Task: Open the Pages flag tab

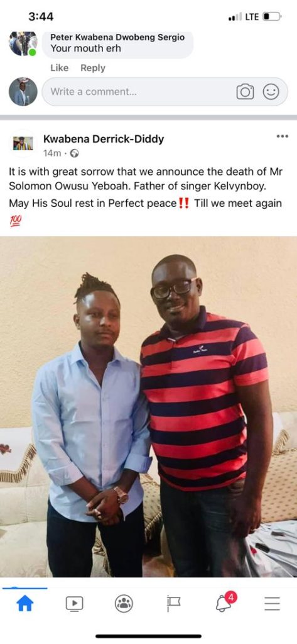Action: pos(173,603)
